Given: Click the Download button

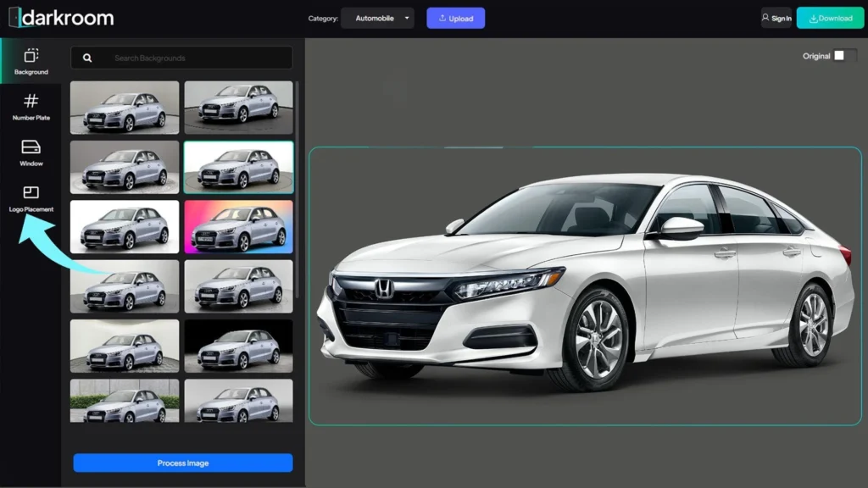Looking at the screenshot, I should pyautogui.click(x=830, y=19).
